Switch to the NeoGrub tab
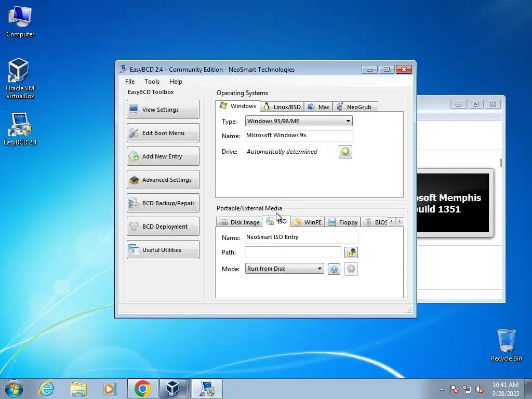Viewport: 532px width, 399px height. 355,107
